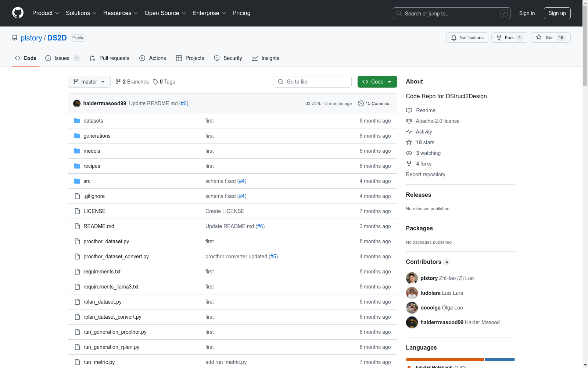This screenshot has width=588, height=368.
Task: Click the watching eye icon
Action: pyautogui.click(x=409, y=153)
